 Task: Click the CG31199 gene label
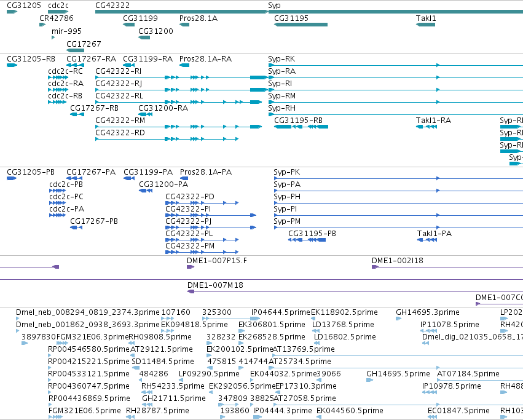[x=140, y=18]
